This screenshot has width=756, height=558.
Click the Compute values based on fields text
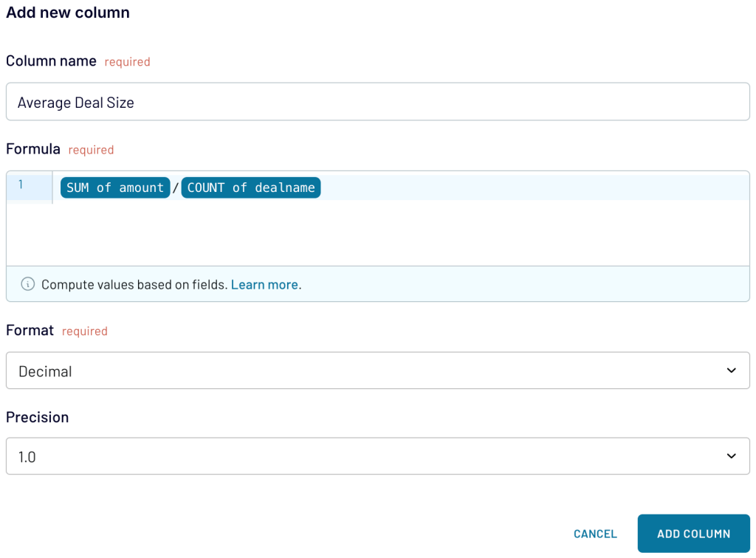pyautogui.click(x=134, y=284)
